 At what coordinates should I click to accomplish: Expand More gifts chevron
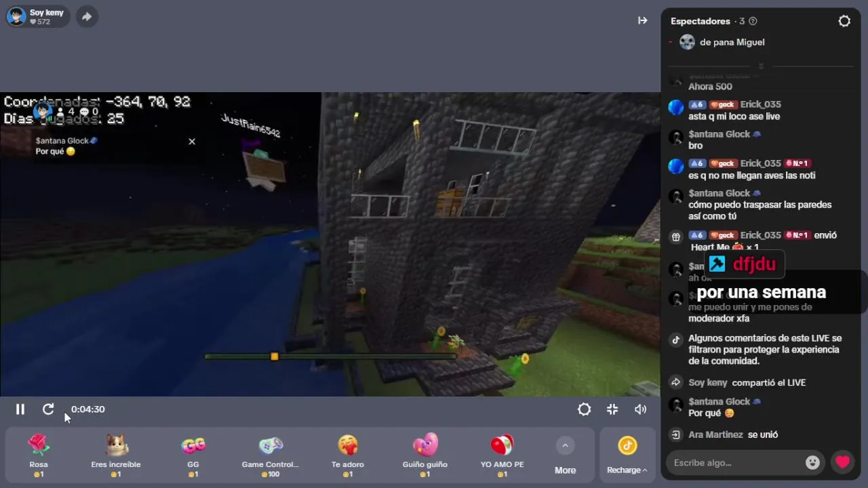coord(565,445)
